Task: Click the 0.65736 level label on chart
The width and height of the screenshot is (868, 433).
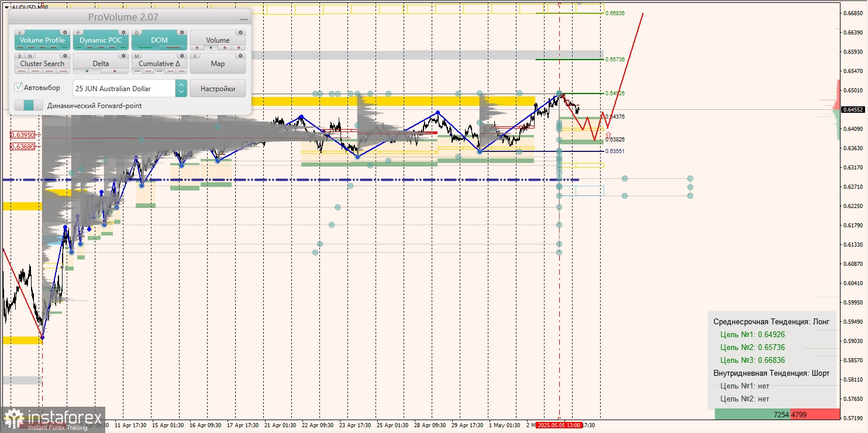Action: 615,60
